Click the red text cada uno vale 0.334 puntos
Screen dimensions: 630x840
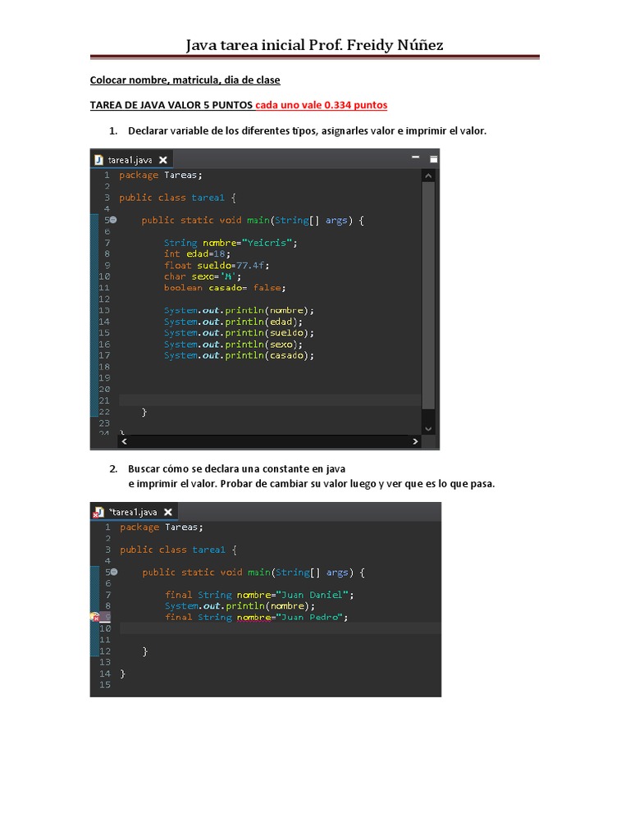[321, 105]
